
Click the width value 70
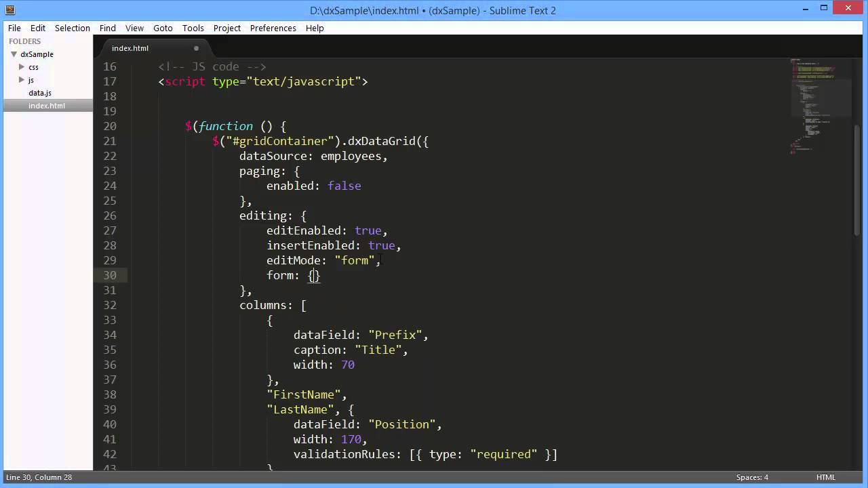click(x=348, y=365)
